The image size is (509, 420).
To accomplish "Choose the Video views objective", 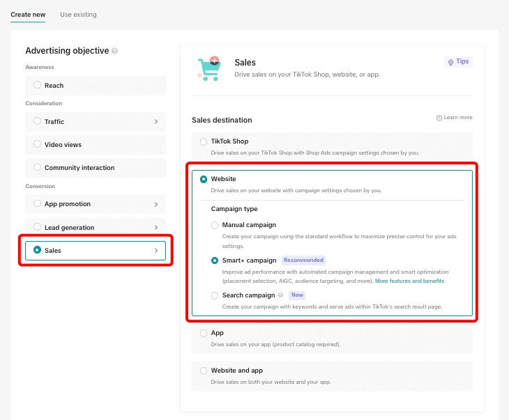I will (38, 145).
